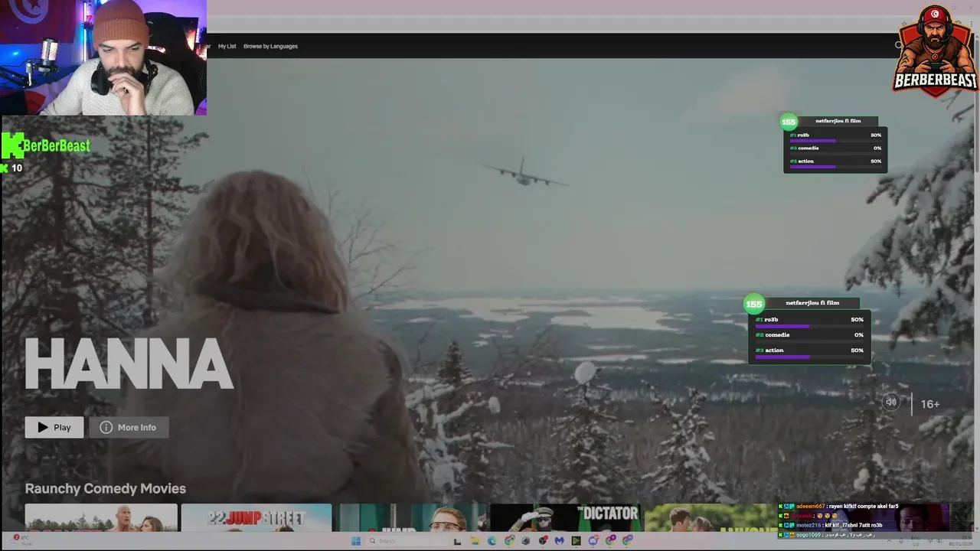Open File Explorer from the taskbar

click(475, 541)
